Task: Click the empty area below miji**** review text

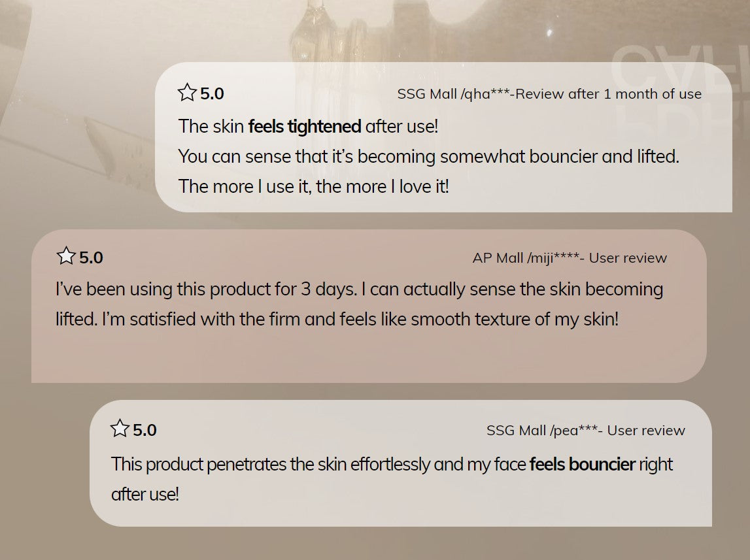Action: (366, 356)
